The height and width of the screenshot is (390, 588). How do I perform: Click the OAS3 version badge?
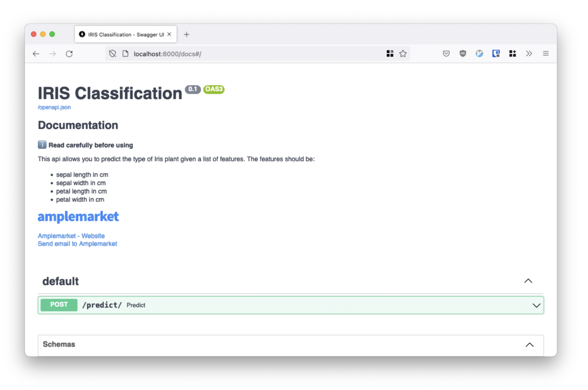(214, 89)
